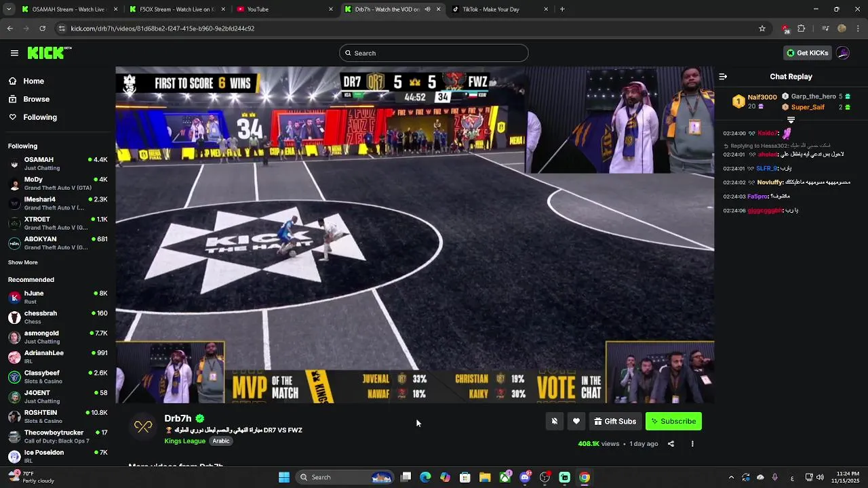868x488 pixels.
Task: Open the Windows Start menu
Action: click(284, 477)
